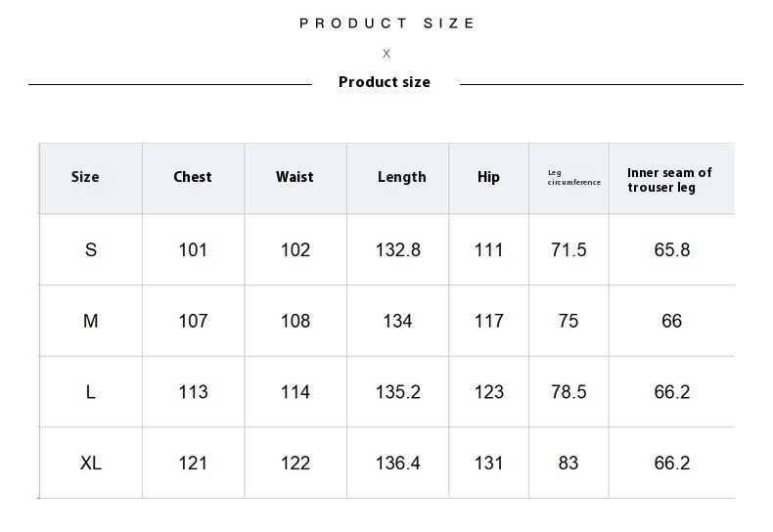Click the S chest value 101
773x532 pixels.
pos(193,250)
